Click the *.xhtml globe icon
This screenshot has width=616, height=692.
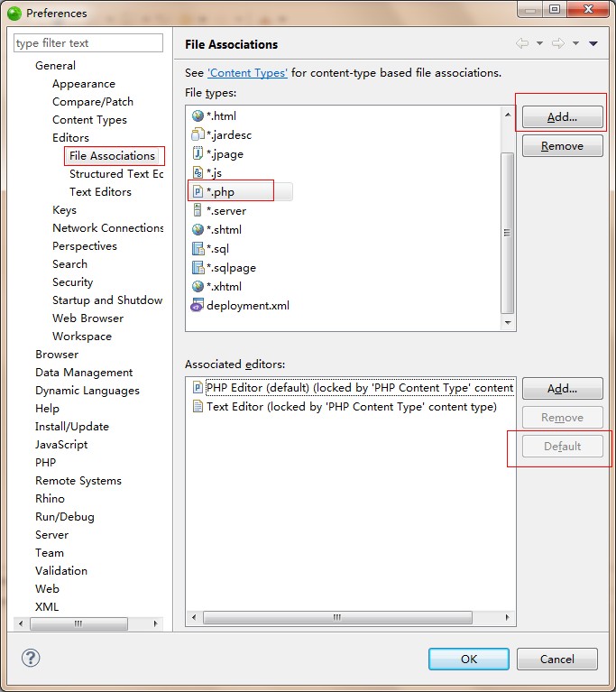pyautogui.click(x=198, y=286)
